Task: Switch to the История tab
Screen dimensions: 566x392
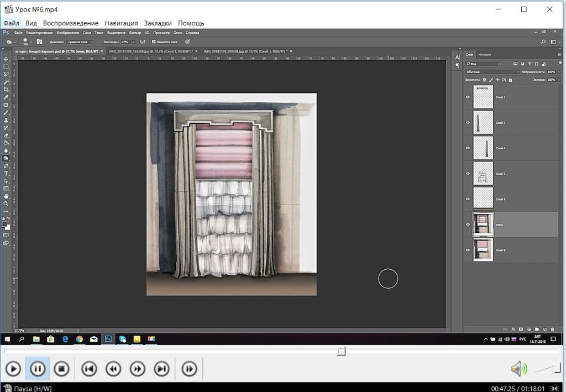Action: [x=485, y=54]
